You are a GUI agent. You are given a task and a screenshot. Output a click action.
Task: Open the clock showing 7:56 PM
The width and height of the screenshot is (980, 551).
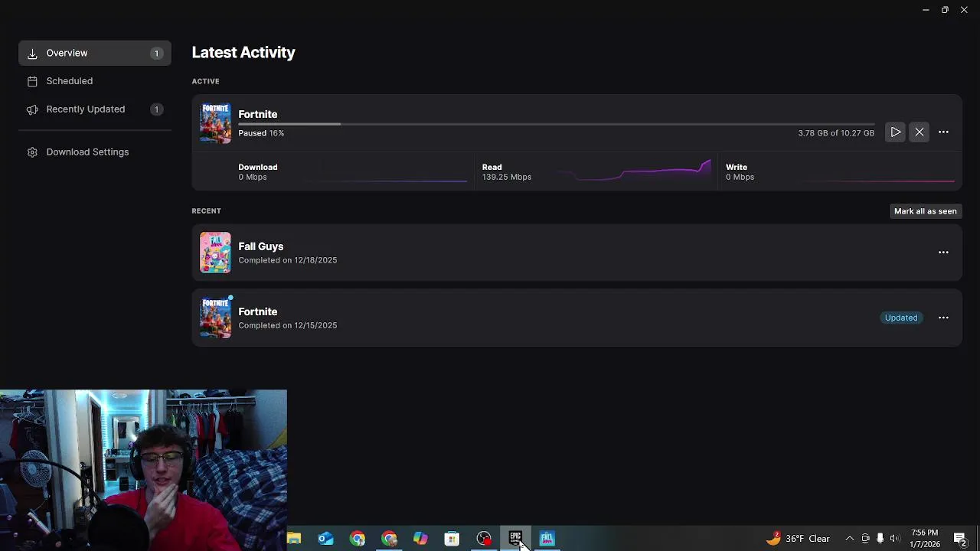pos(925,539)
